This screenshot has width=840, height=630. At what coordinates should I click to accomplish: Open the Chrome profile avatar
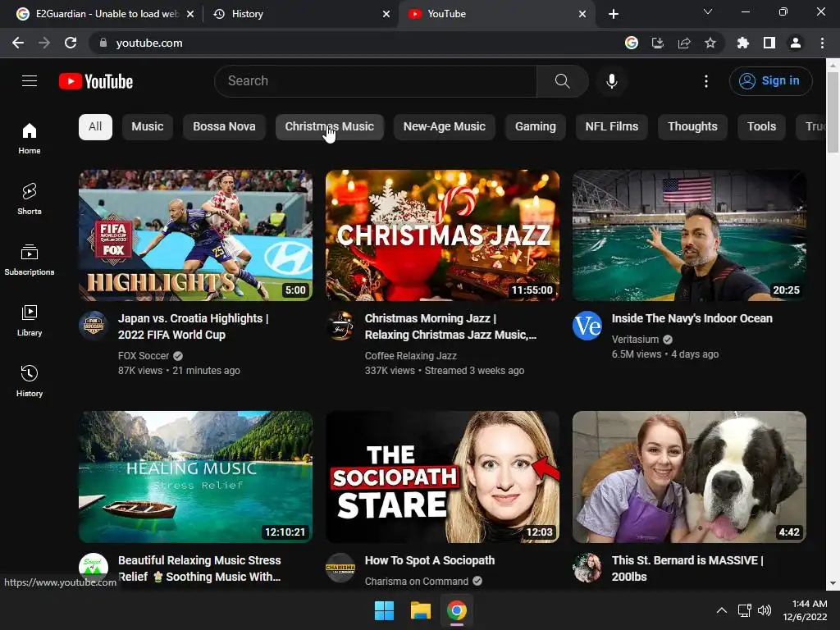click(796, 43)
